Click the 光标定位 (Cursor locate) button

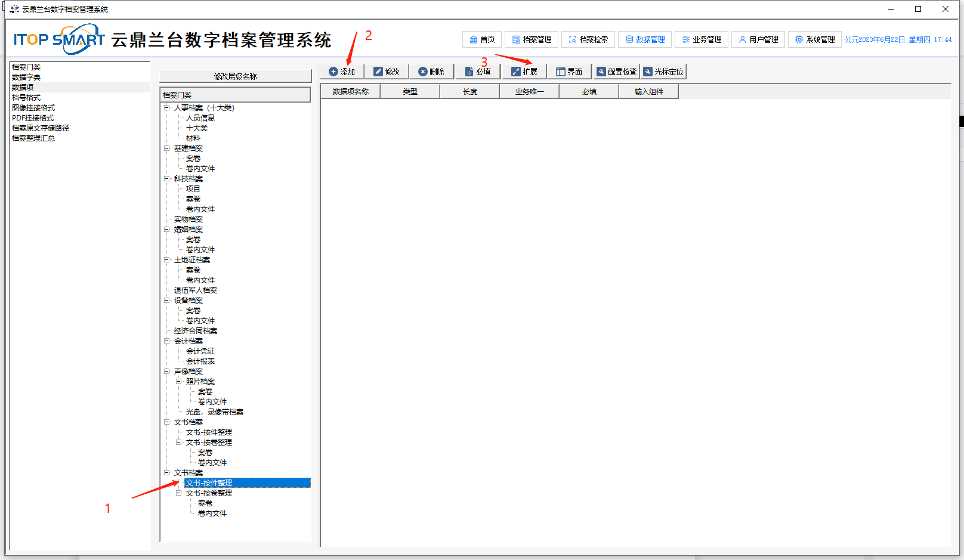(x=663, y=72)
